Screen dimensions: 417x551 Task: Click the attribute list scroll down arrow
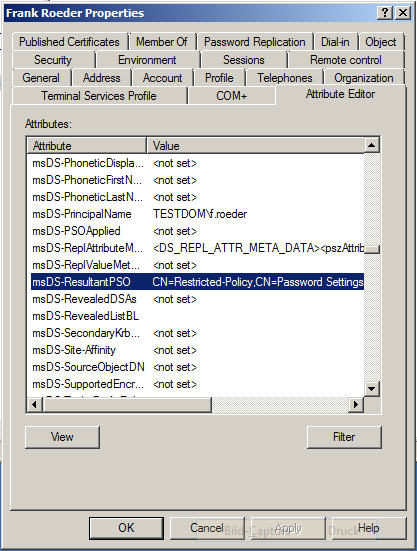tap(372, 389)
